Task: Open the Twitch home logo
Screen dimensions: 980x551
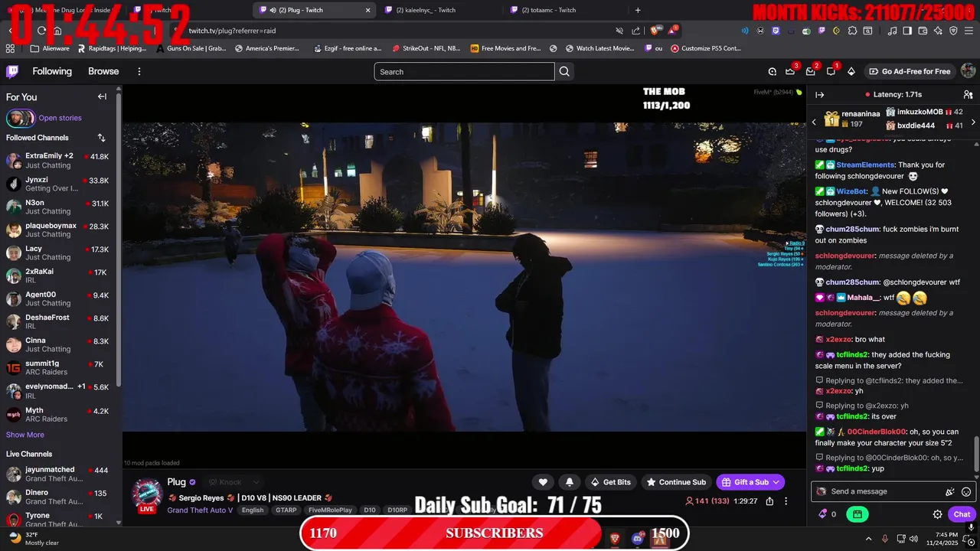Action: 12,71
